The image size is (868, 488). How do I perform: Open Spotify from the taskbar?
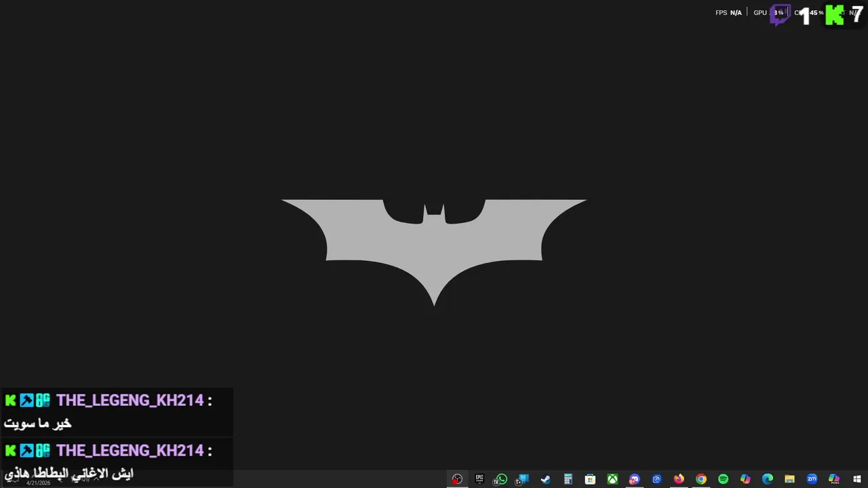tap(723, 479)
